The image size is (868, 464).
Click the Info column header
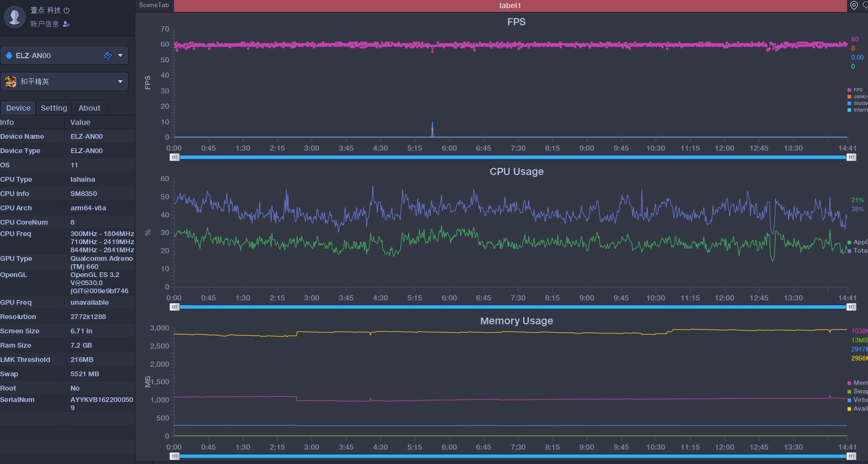(x=31, y=122)
